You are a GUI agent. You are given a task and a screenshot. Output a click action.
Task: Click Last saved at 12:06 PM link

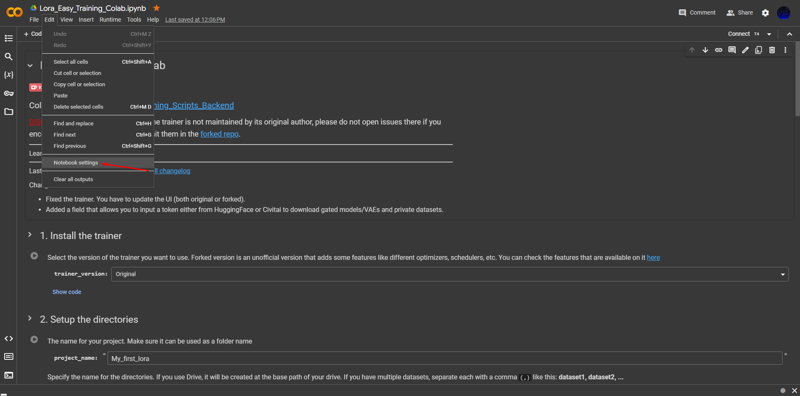195,19
